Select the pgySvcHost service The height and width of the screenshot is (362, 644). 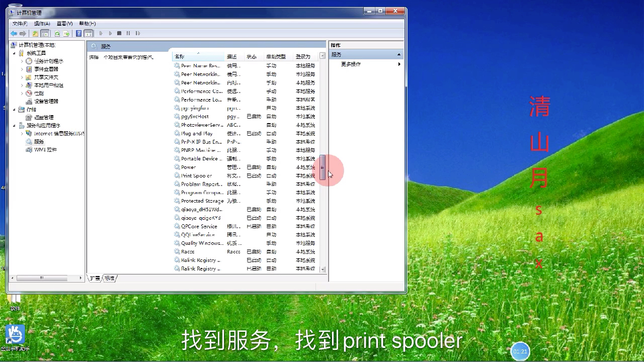tap(246, 117)
